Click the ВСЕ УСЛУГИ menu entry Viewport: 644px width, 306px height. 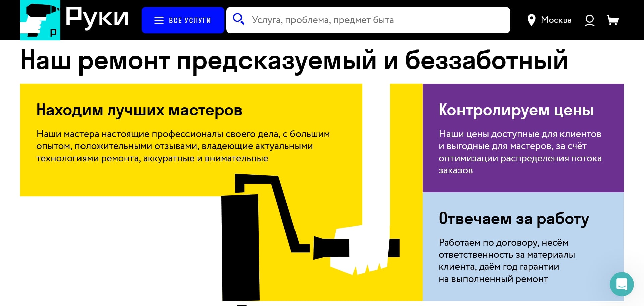[190, 20]
